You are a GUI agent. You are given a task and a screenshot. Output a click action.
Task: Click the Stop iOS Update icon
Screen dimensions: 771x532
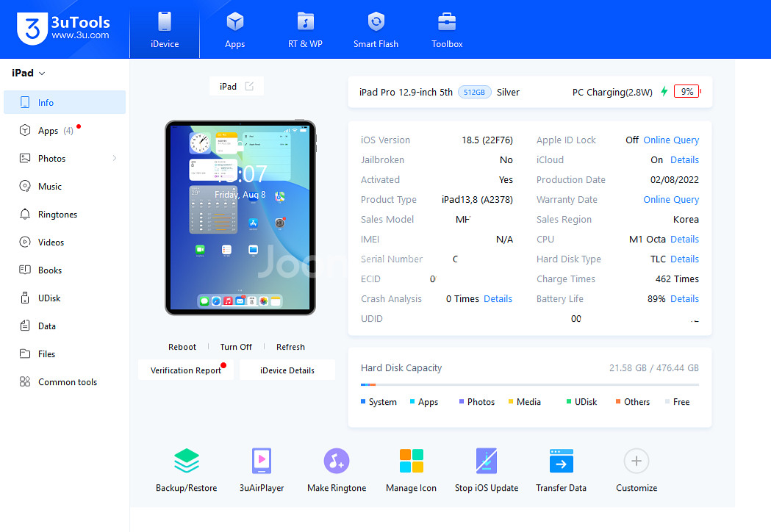point(487,461)
